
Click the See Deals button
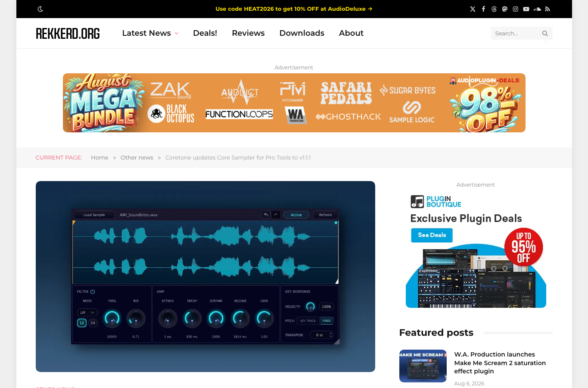point(432,235)
